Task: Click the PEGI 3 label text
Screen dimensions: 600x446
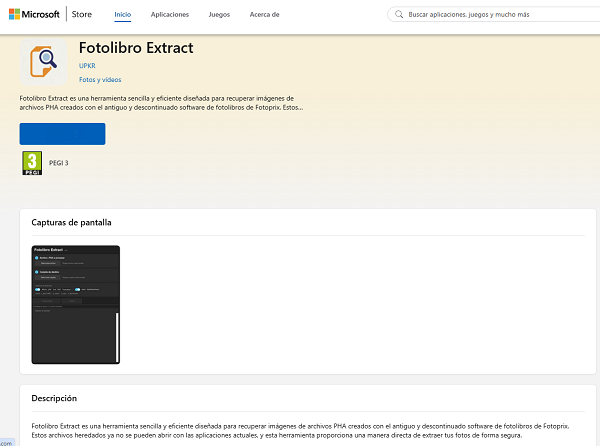Action: pos(59,163)
